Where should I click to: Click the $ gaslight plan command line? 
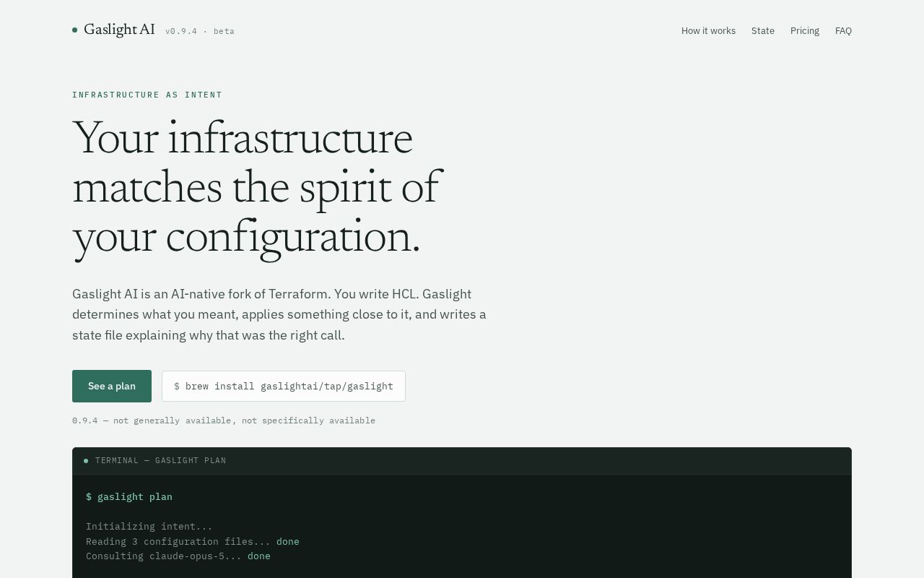(x=129, y=496)
